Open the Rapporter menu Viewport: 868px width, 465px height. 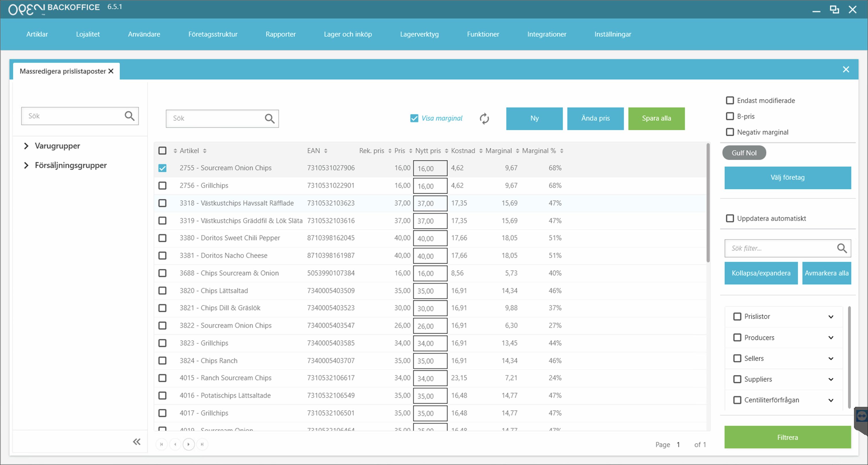tap(281, 34)
